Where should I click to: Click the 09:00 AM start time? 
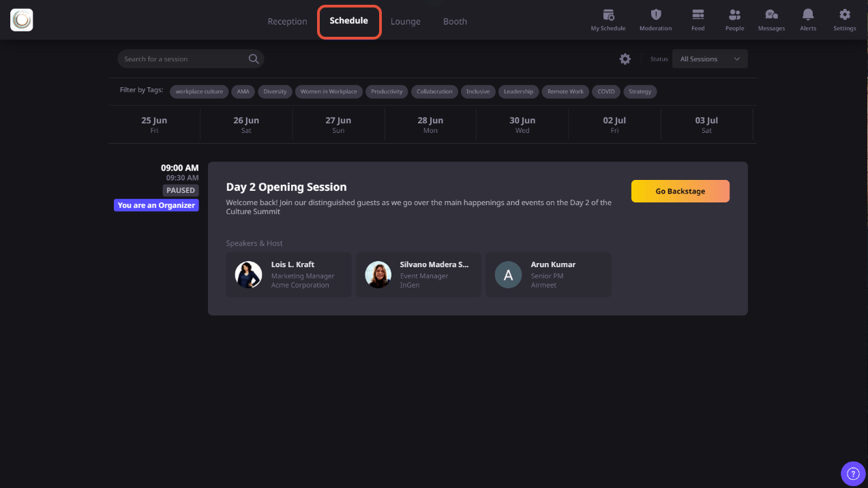[180, 168]
